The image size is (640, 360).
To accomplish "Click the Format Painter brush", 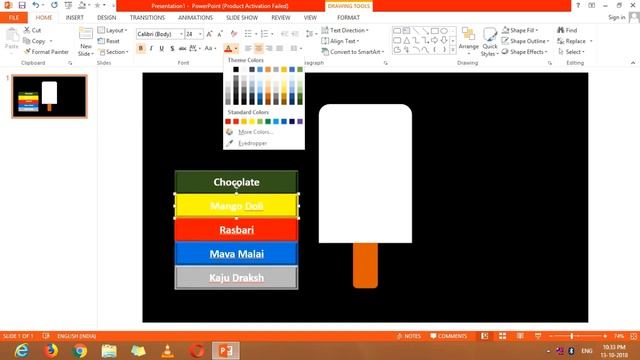I will (x=46, y=52).
